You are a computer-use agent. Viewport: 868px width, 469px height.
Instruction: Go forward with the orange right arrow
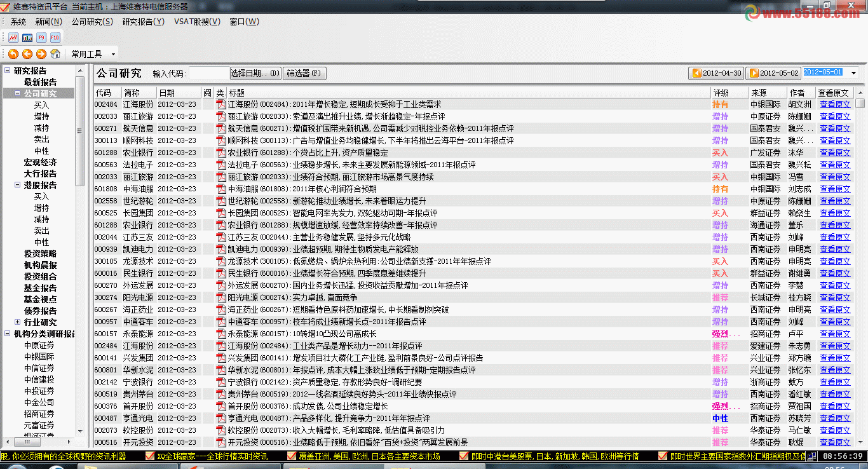41,54
